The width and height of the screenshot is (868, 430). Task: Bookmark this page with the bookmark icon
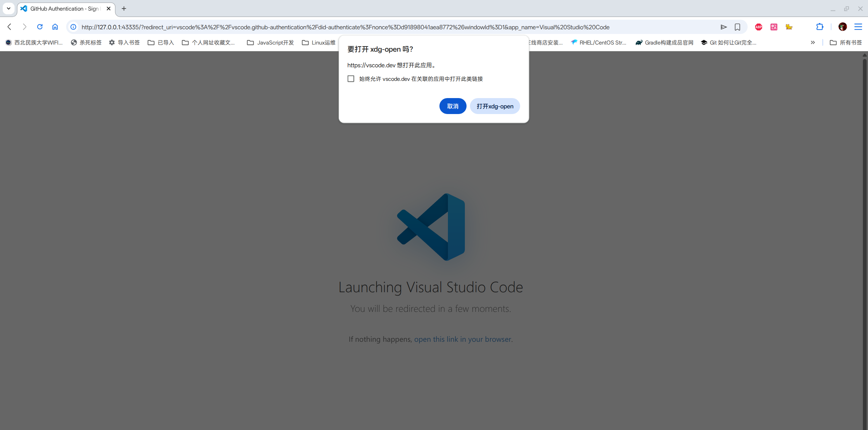tap(737, 27)
